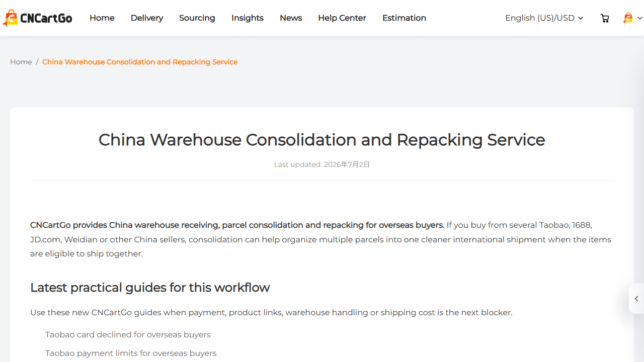
Task: Click 'Latest practical guides for this workflow' heading
Action: tap(150, 288)
